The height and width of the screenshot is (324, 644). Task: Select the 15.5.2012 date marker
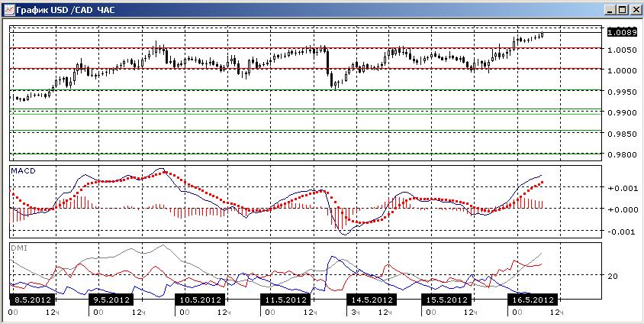click(446, 300)
